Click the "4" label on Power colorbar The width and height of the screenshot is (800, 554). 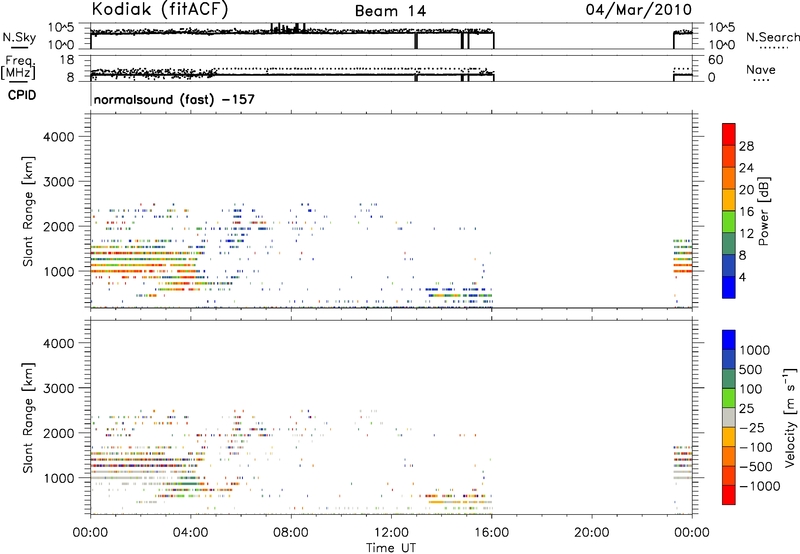click(742, 277)
